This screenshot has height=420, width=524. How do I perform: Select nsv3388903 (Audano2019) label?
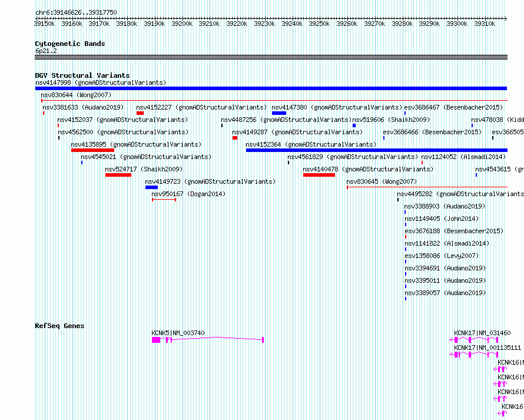point(445,206)
